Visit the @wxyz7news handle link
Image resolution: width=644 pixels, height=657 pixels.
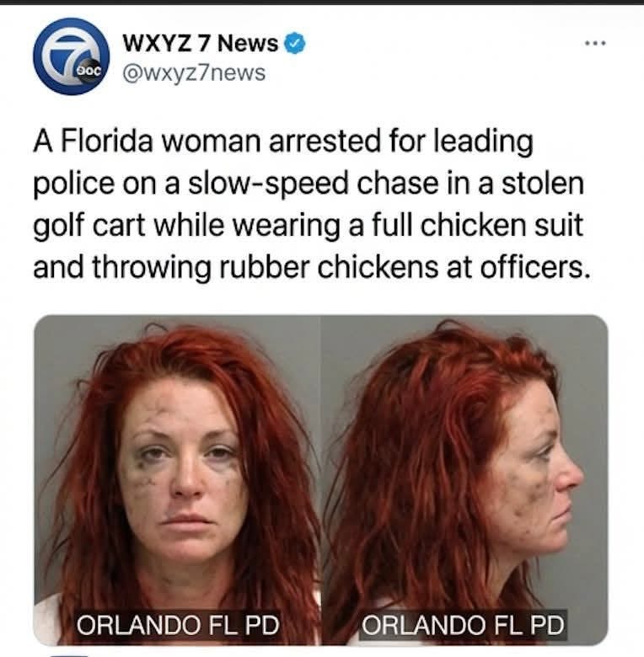point(194,73)
